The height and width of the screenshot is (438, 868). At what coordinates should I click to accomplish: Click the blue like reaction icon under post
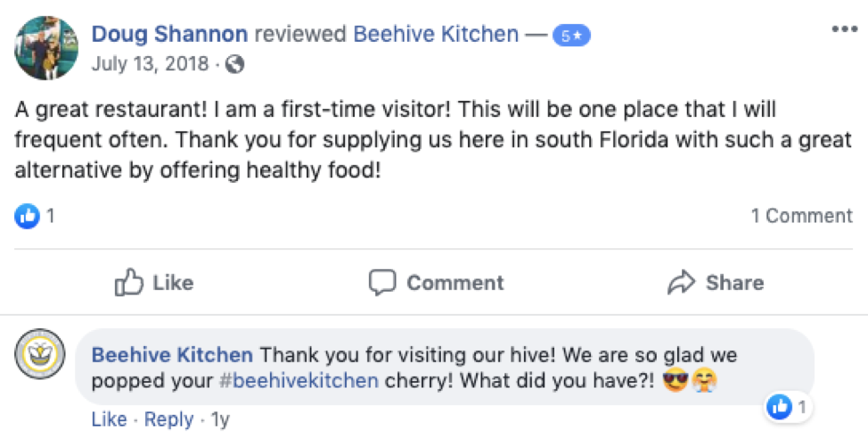tap(28, 216)
